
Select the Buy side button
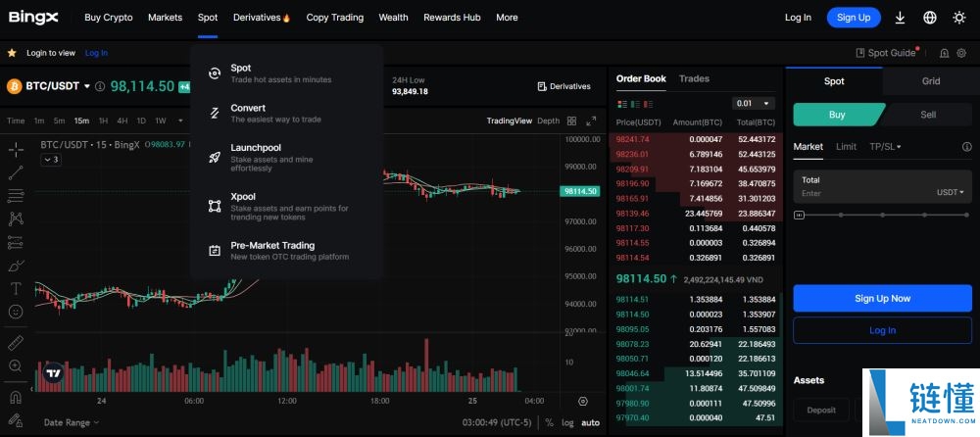[837, 115]
